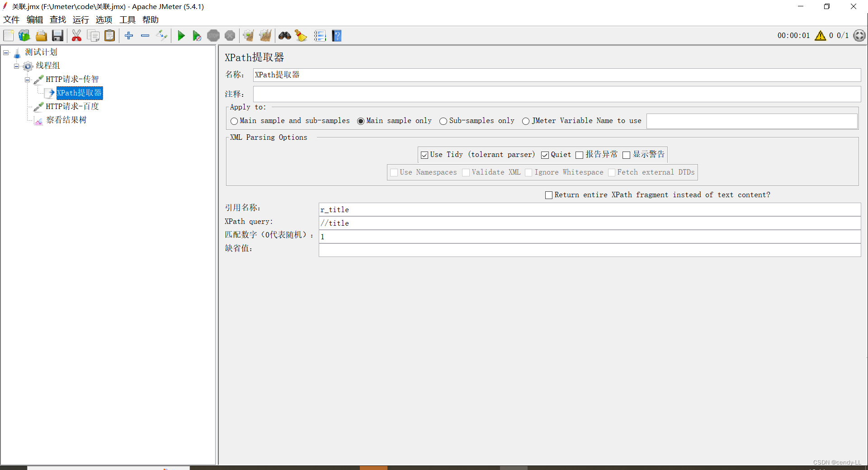Check the Validate XML option

466,172
